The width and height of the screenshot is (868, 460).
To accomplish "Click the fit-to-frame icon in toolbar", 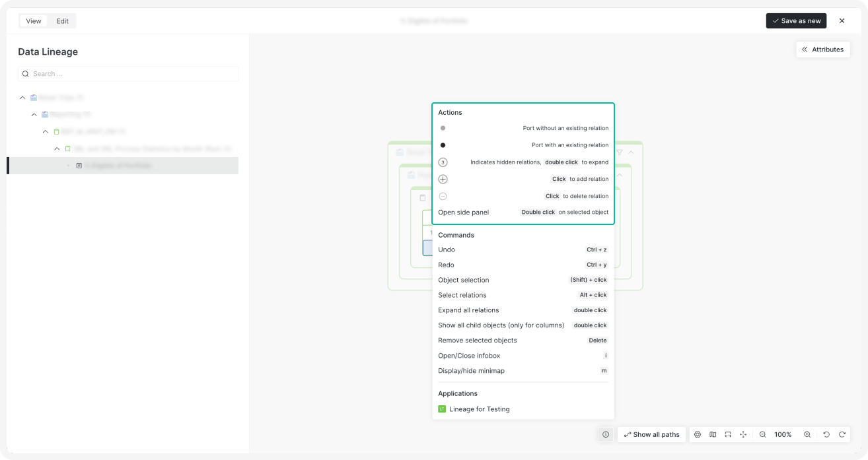I will click(728, 434).
